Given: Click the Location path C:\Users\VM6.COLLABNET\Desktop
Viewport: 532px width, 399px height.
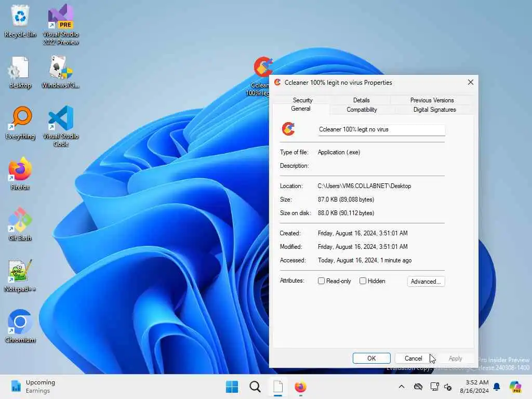Looking at the screenshot, I should 364,186.
